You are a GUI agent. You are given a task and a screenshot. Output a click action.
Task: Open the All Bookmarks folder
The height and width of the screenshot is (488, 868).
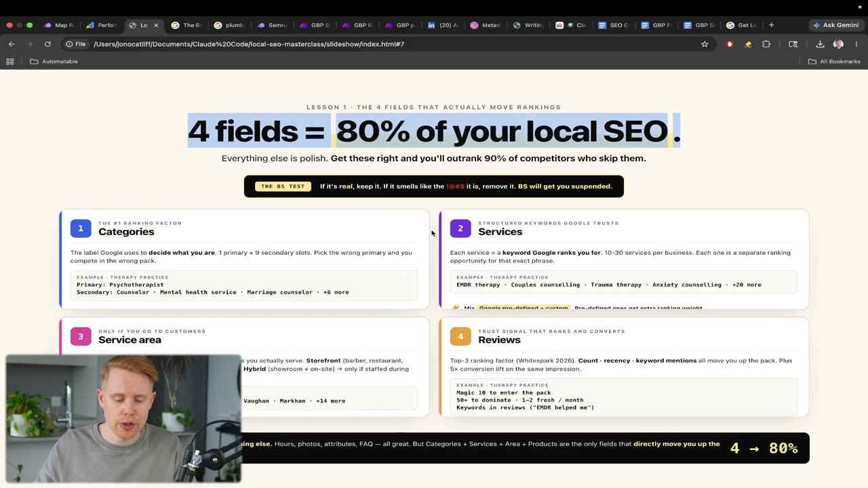834,62
